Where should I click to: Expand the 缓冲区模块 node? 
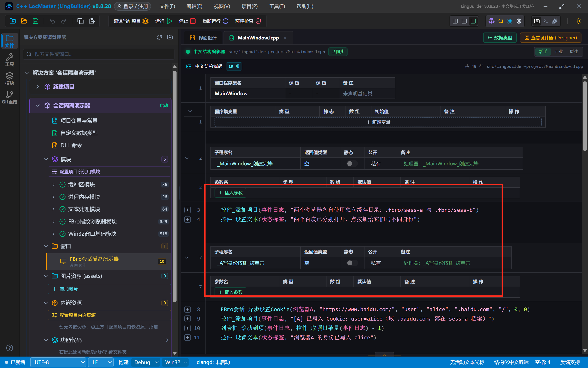coord(54,184)
